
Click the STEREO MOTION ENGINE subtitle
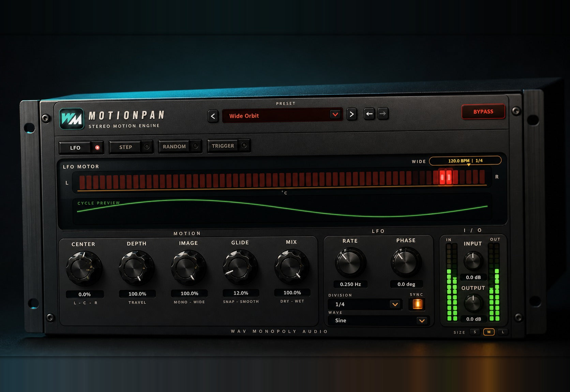124,126
